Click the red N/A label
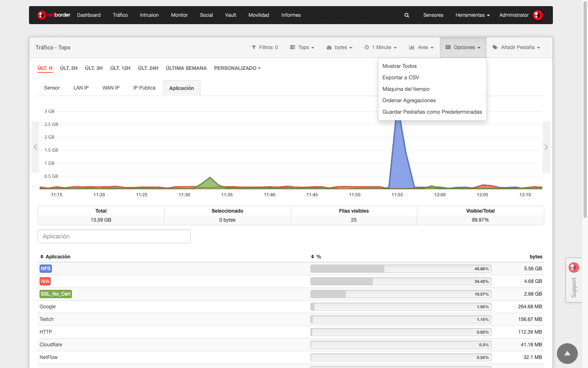This screenshot has height=368, width=588. pyautogui.click(x=45, y=281)
